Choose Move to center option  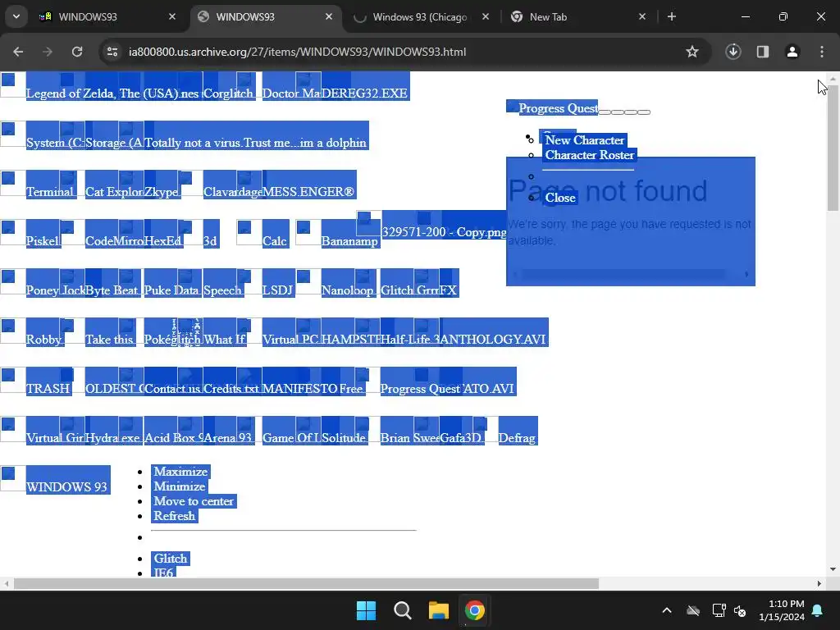[194, 501]
